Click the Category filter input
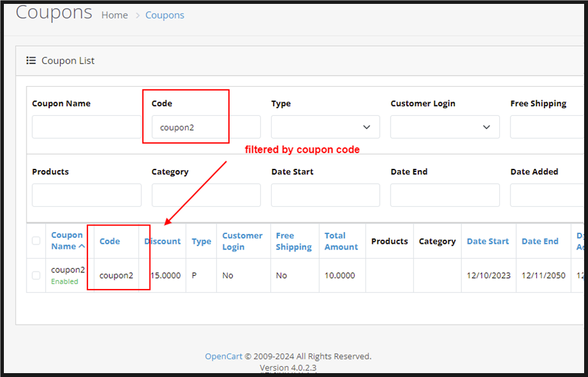The image size is (588, 377). click(206, 195)
